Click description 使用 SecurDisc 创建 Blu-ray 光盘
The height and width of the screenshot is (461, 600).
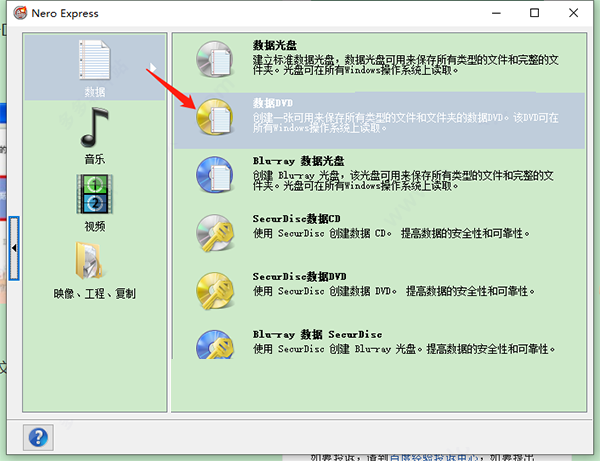pyautogui.click(x=404, y=349)
